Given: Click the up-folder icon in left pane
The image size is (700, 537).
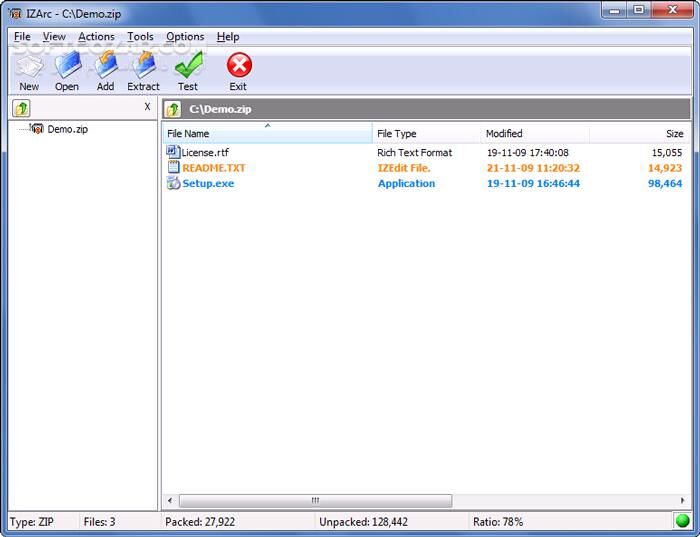Looking at the screenshot, I should pos(22,108).
